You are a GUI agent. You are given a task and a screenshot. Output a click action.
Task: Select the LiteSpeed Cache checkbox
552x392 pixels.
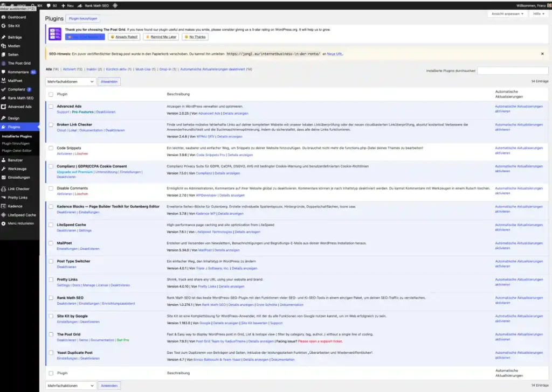[x=51, y=225]
